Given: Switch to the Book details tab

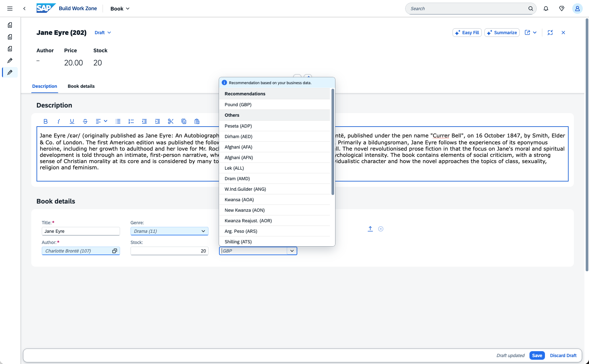Looking at the screenshot, I should 81,86.
